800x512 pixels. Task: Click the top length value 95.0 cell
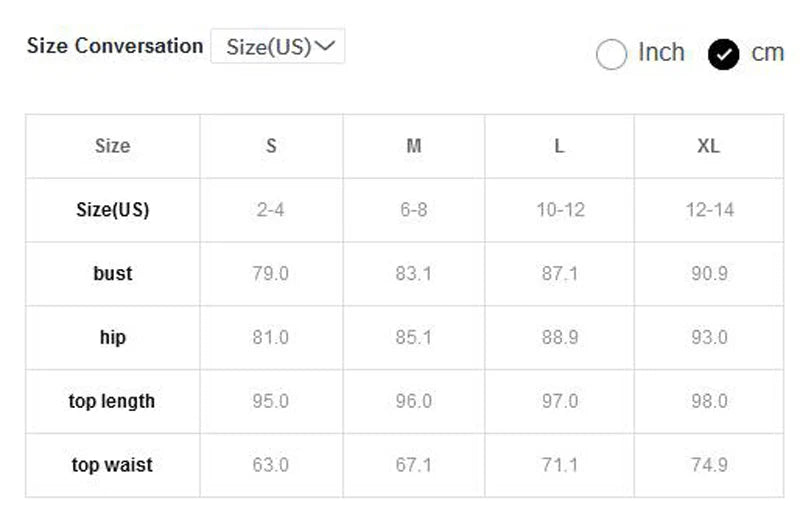pyautogui.click(x=271, y=402)
